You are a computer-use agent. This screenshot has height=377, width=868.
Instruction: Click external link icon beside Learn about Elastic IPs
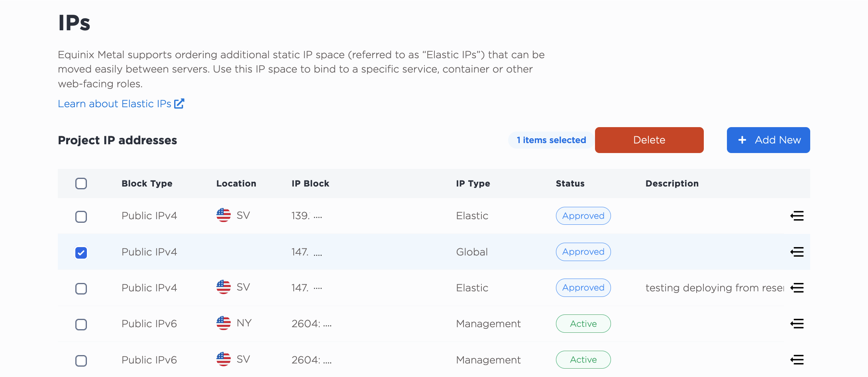tap(179, 104)
